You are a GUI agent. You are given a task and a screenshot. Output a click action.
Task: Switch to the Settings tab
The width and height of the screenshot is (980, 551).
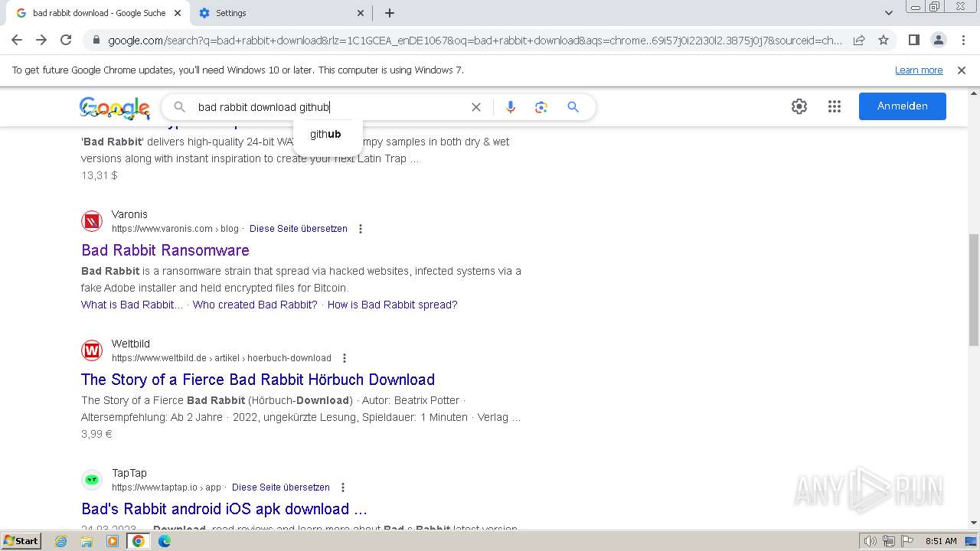tap(281, 13)
